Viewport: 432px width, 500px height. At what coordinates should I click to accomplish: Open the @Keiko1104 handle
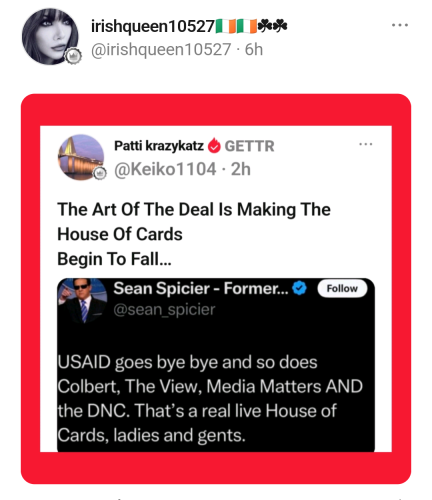click(x=165, y=169)
